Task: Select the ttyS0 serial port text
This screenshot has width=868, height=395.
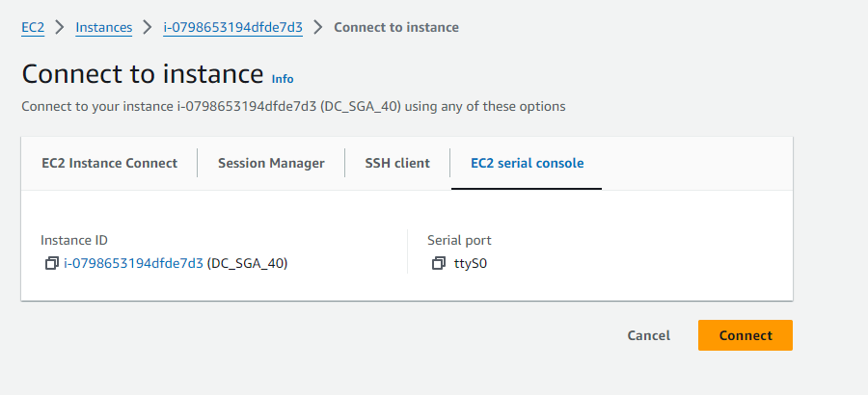Action: 471,263
